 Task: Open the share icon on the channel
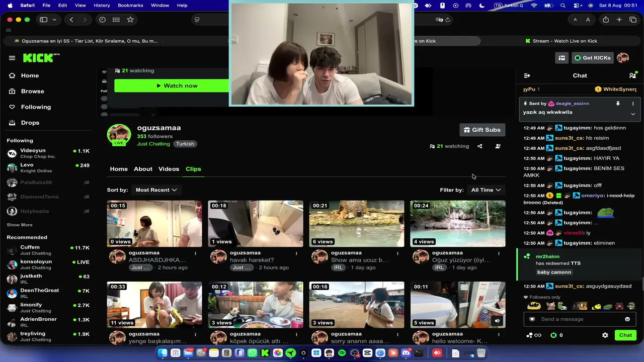coord(480,146)
